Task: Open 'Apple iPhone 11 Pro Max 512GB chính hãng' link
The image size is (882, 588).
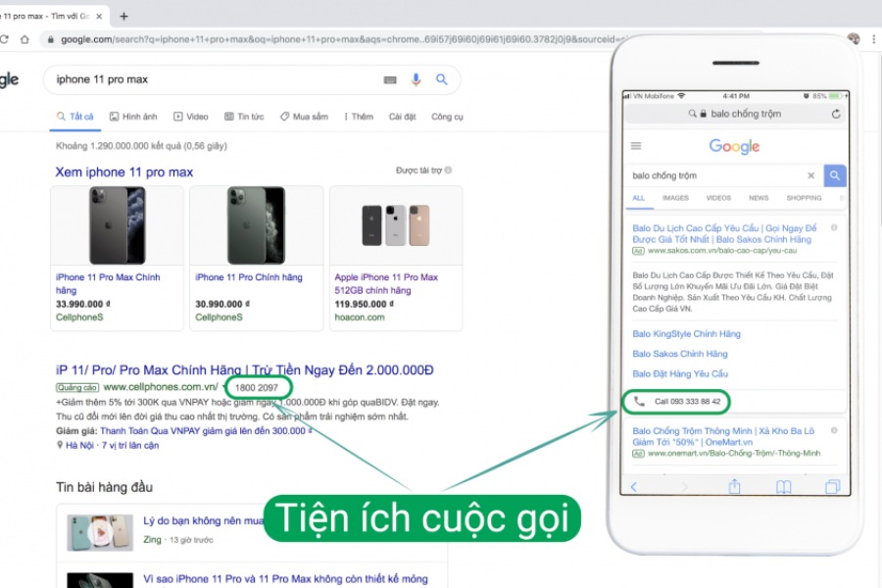Action: coord(386,283)
